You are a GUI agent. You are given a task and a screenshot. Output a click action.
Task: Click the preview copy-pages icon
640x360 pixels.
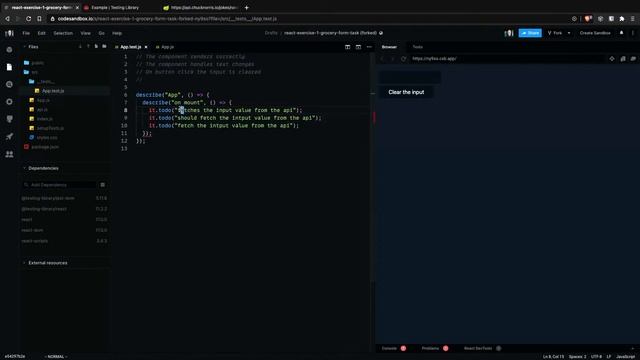(623, 59)
